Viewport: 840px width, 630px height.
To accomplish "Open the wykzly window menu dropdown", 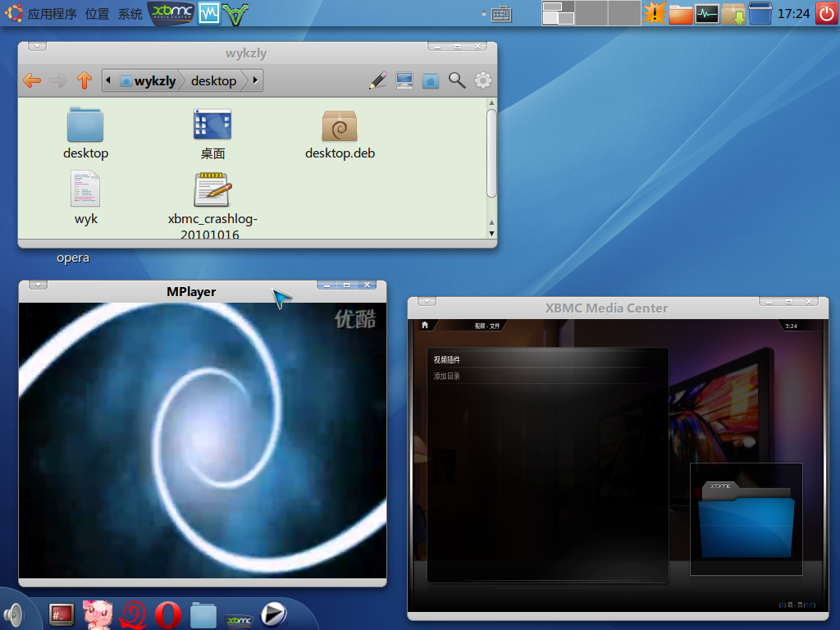I will (x=37, y=47).
